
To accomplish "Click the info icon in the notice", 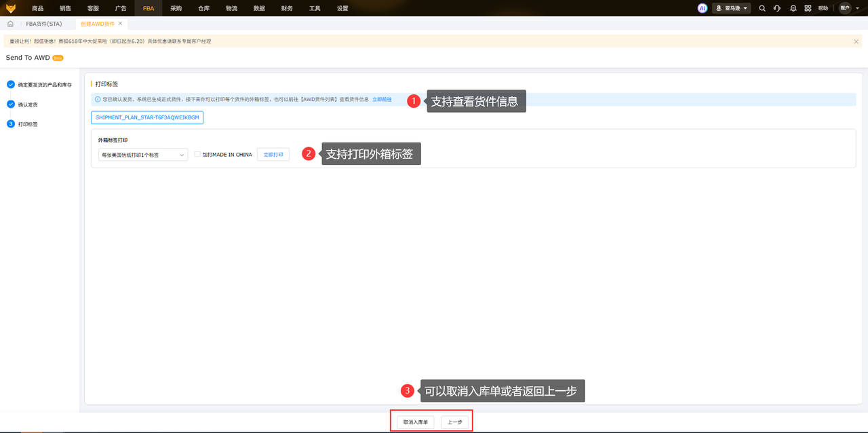I will coord(98,100).
